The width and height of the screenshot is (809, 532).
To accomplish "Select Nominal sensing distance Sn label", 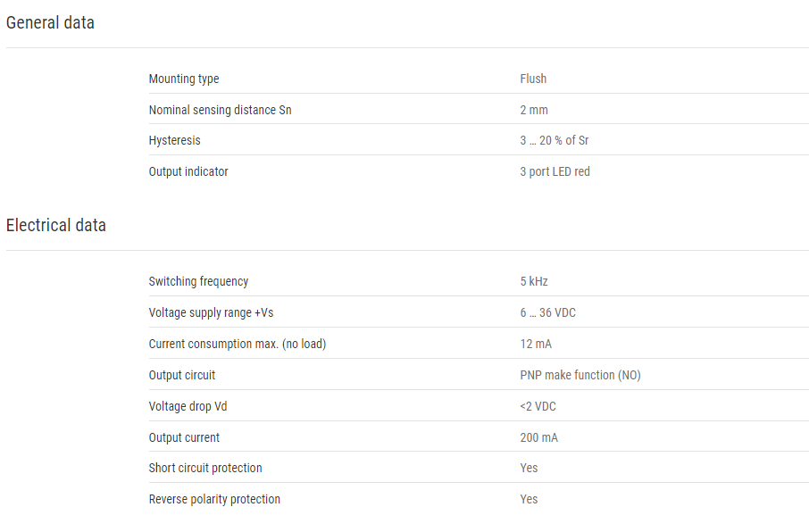I will (x=221, y=110).
